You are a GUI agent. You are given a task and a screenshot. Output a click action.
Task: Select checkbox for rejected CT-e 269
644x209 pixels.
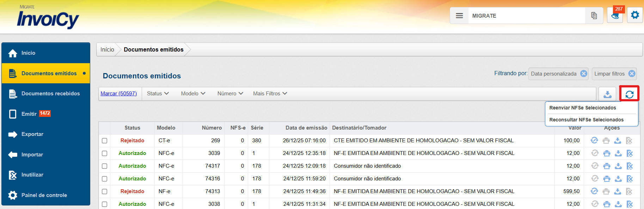click(105, 141)
